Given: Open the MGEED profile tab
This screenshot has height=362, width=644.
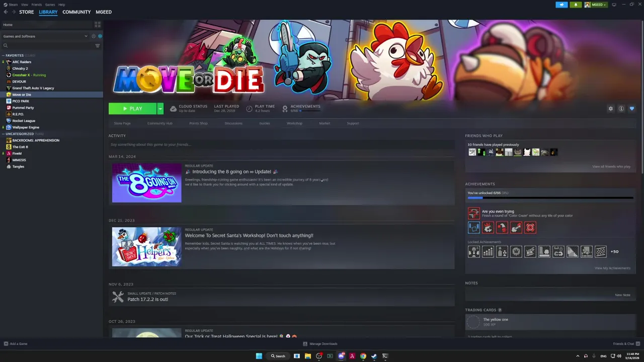Looking at the screenshot, I should point(104,12).
